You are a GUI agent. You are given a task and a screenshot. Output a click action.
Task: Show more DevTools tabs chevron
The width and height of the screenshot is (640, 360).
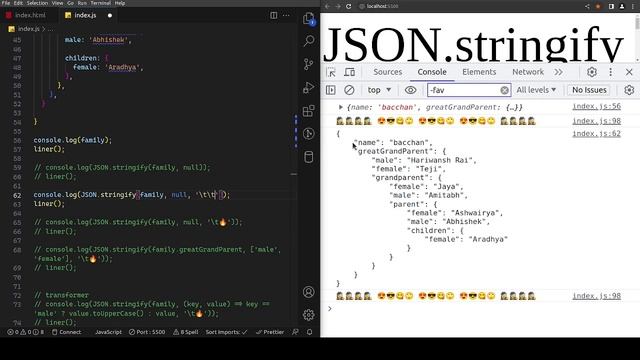coord(558,72)
